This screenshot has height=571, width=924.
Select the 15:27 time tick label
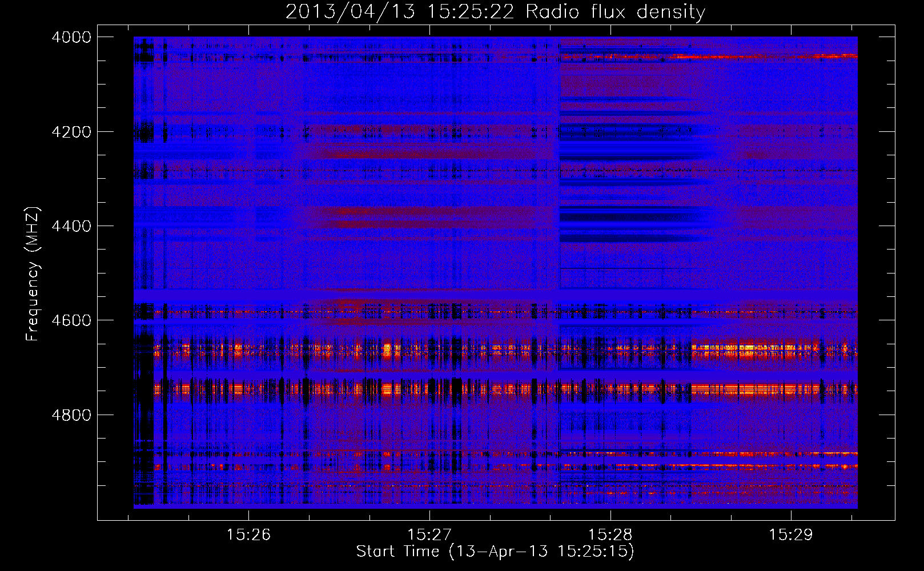(x=429, y=534)
